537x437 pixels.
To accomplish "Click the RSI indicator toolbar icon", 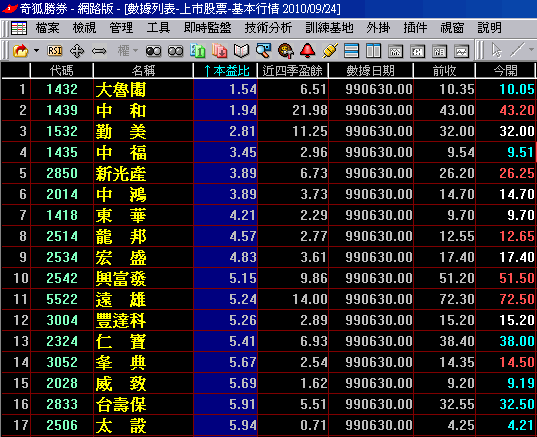I will pyautogui.click(x=55, y=51).
